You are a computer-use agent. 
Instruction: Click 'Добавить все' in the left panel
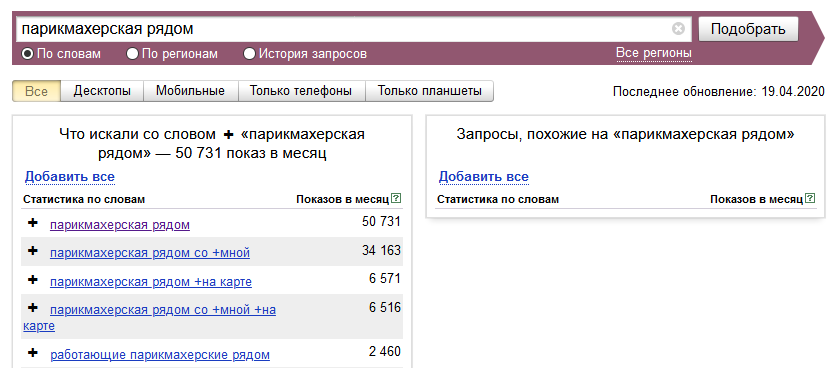point(70,177)
